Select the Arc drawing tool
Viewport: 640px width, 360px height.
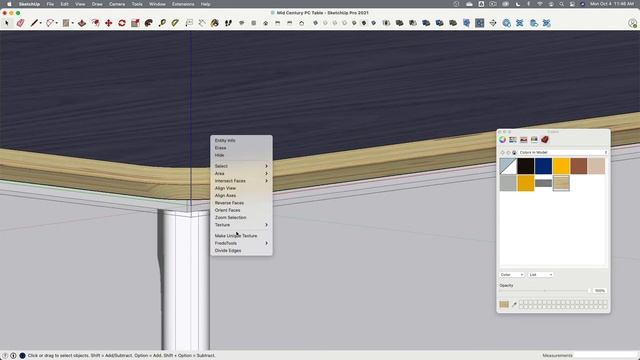[50, 23]
